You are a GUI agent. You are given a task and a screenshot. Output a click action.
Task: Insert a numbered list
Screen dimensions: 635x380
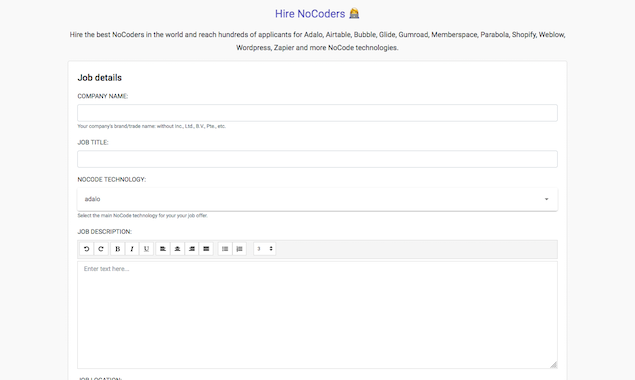[x=239, y=249]
